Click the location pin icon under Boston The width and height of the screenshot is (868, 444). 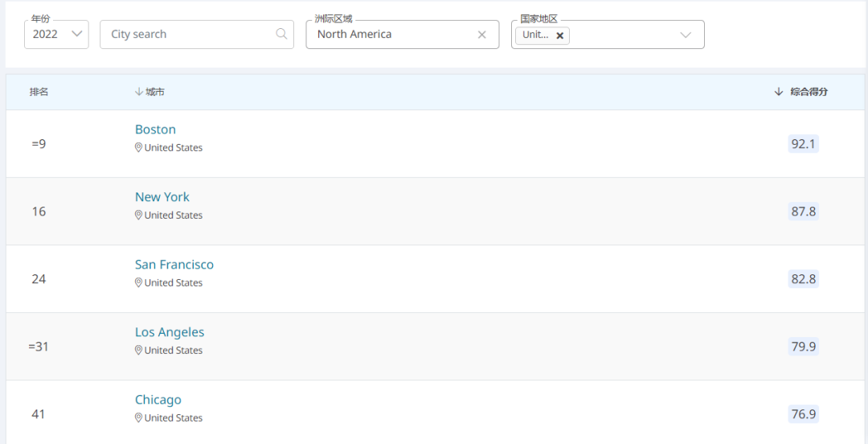tap(138, 147)
